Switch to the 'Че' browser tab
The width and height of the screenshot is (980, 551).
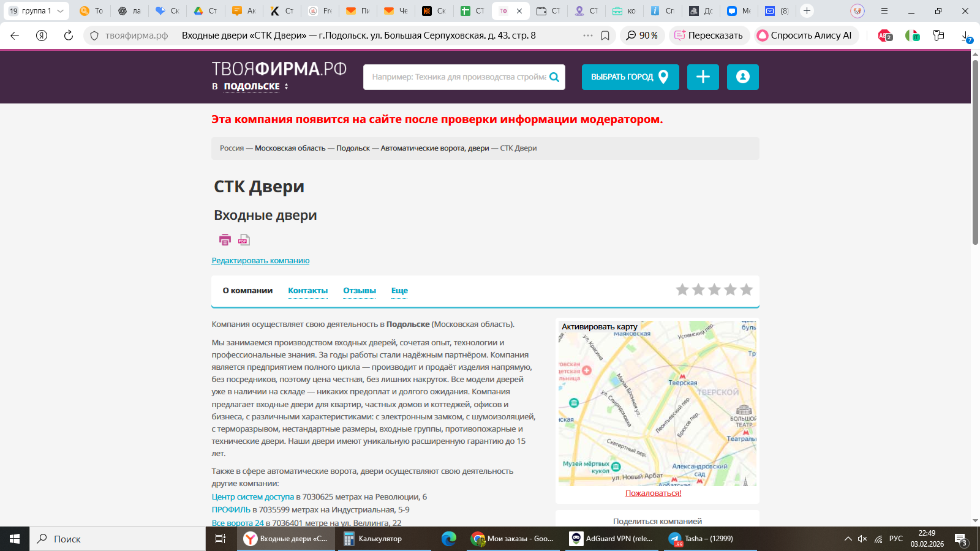coord(396,11)
